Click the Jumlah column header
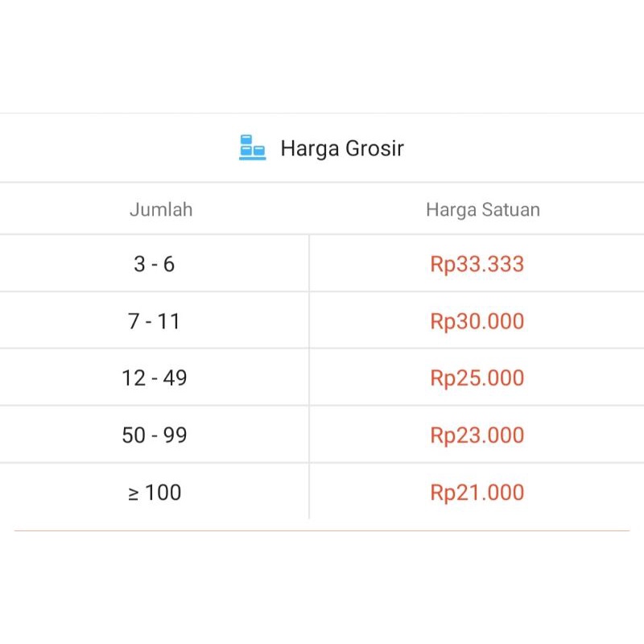This screenshot has width=644, height=644. 161,209
